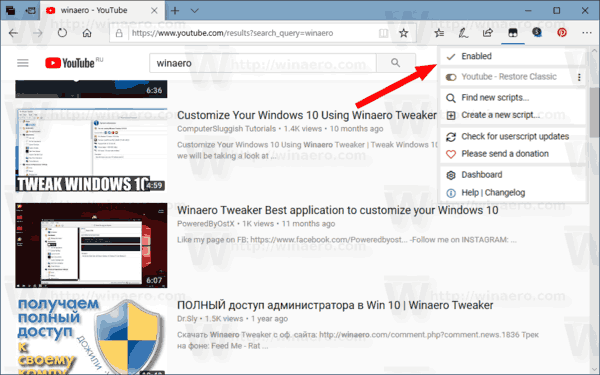Click the Tampermonkey extension icon in toolbar

coord(512,33)
